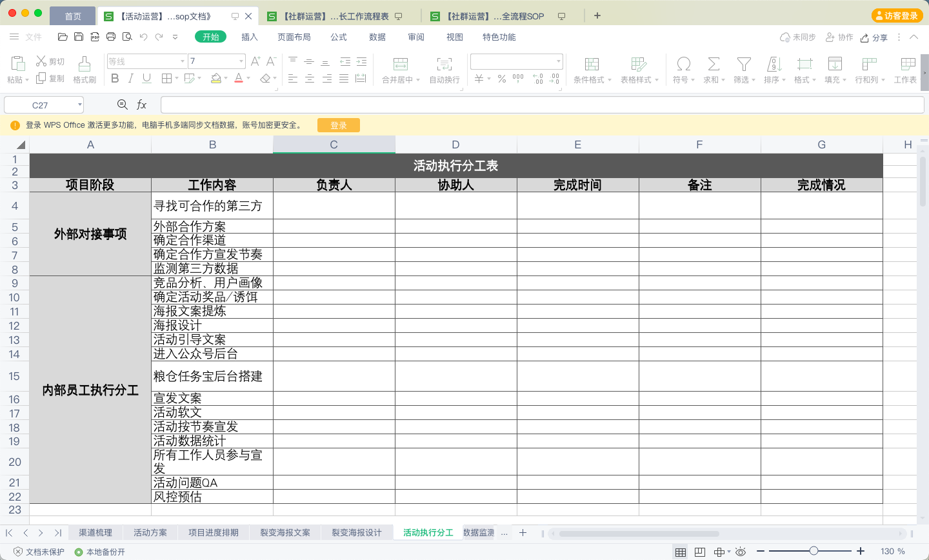Click the horizontal sheet scrollbar
The image size is (929, 560).
pyautogui.click(x=639, y=534)
